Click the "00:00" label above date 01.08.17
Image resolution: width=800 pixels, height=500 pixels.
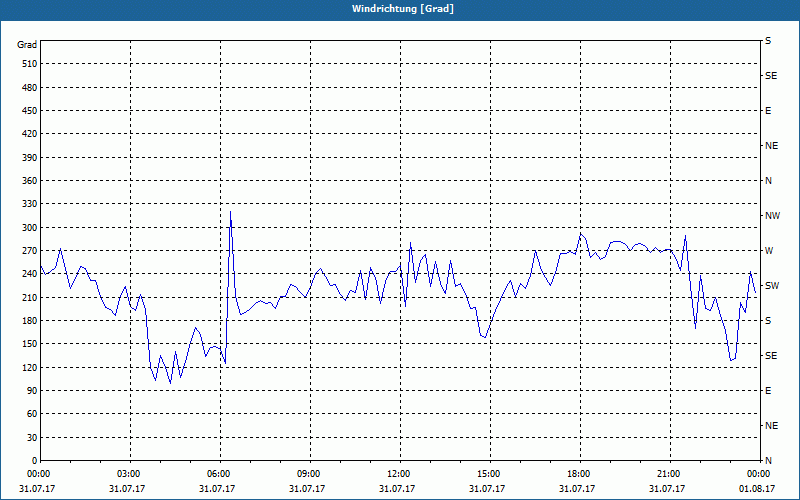tap(758, 474)
